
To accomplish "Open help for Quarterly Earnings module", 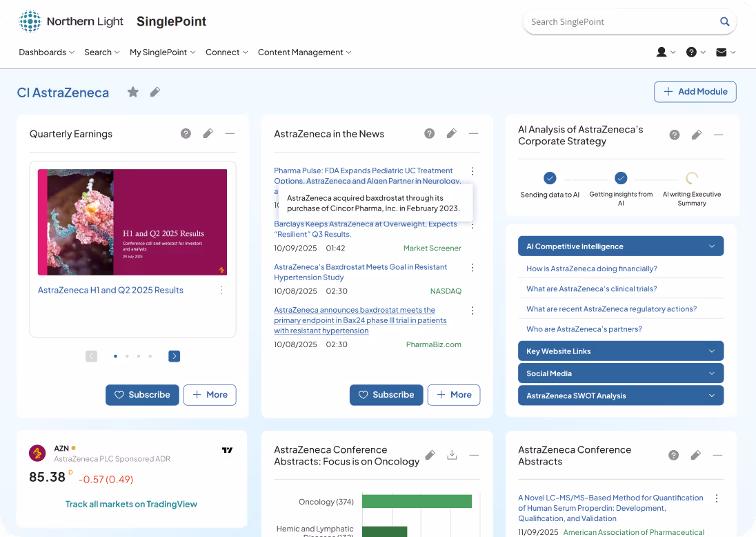I will [186, 134].
